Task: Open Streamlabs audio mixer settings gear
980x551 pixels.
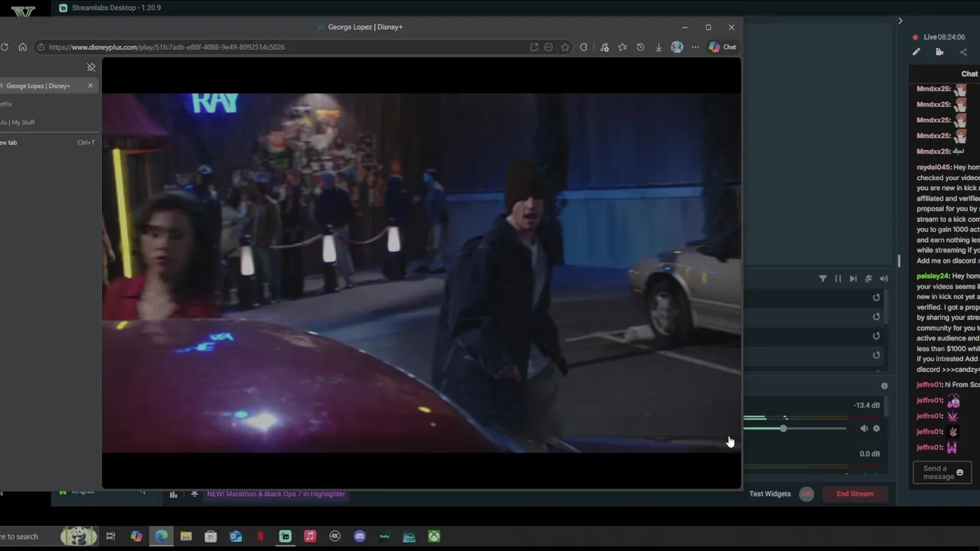Action: pyautogui.click(x=884, y=386)
